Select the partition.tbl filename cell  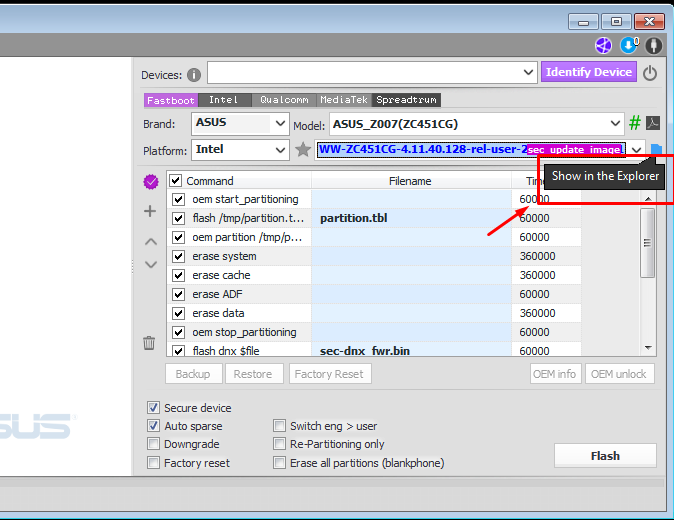[411, 218]
